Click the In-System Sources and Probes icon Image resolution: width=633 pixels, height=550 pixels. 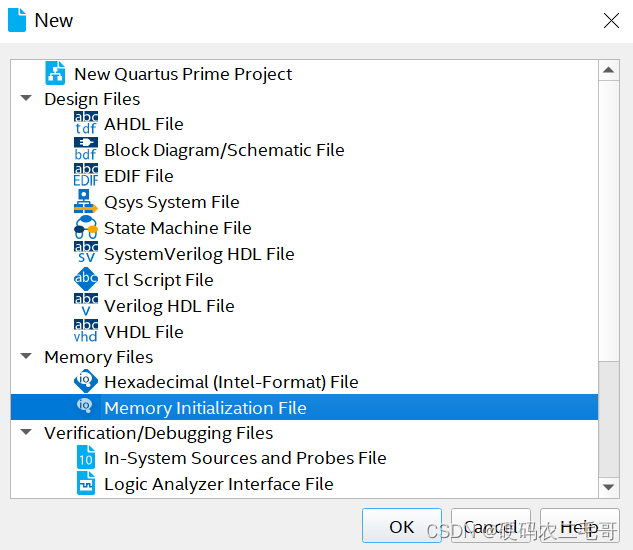click(86, 457)
